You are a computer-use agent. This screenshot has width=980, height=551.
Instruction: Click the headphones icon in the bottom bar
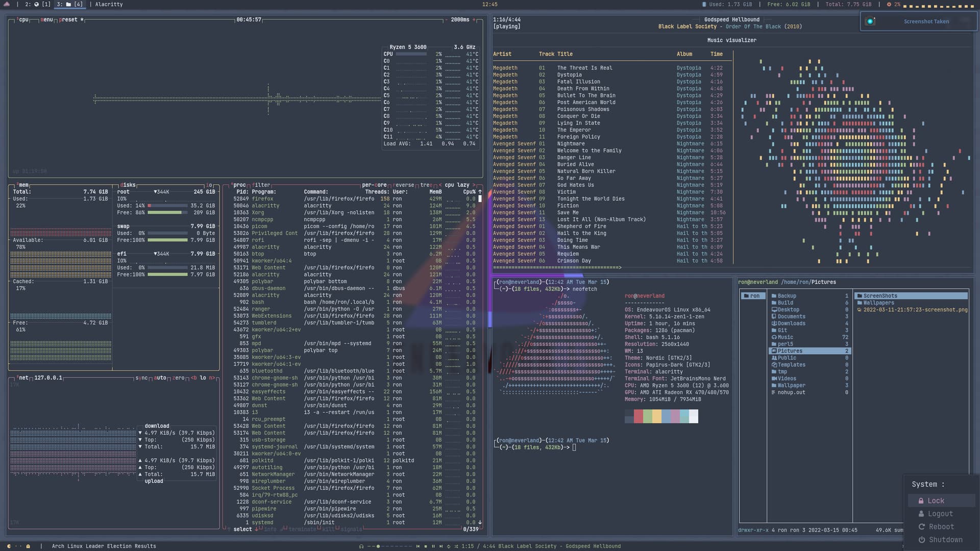pyautogui.click(x=361, y=546)
